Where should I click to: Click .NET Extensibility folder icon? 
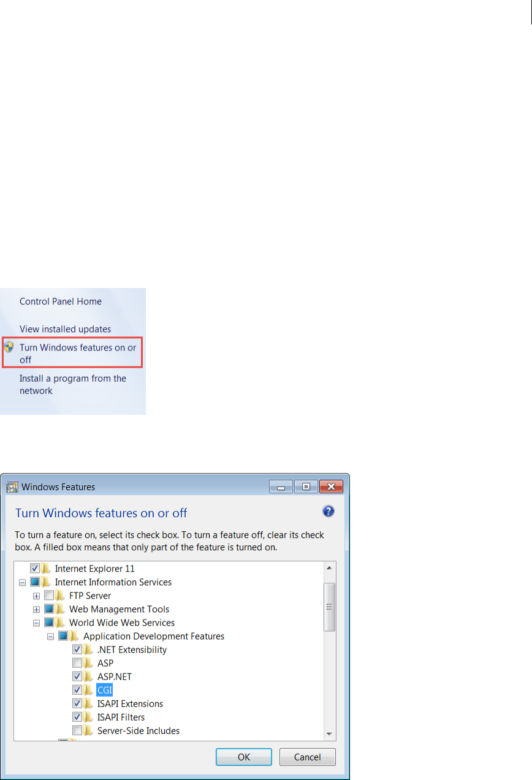(88, 649)
